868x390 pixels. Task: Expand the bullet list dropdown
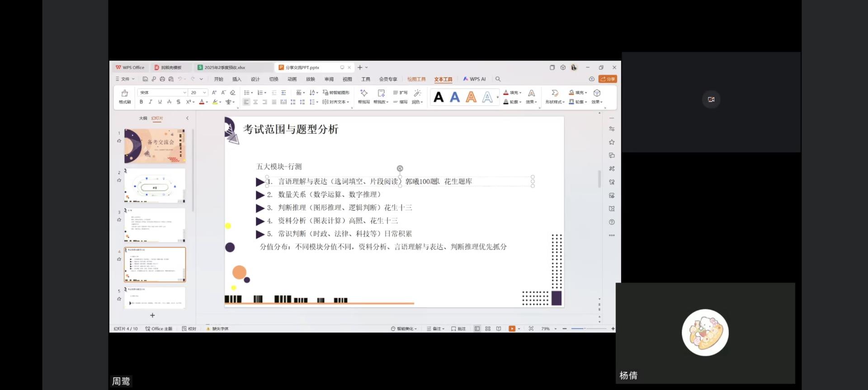[252, 92]
